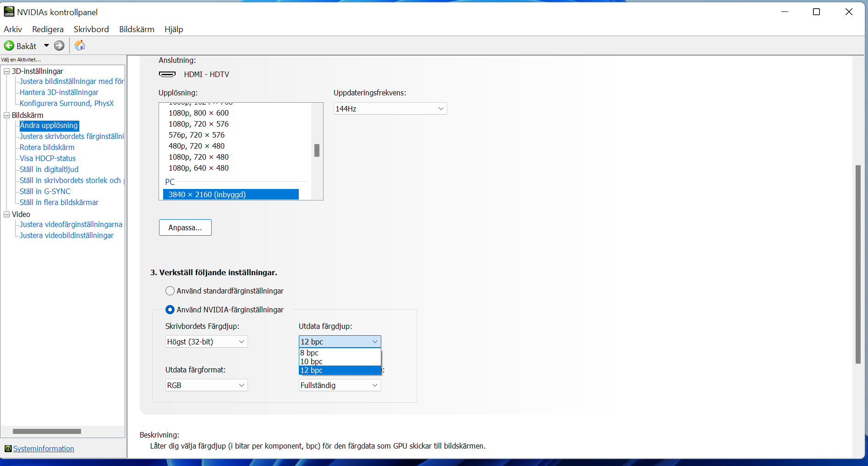Viewport: 868px width, 466px height.
Task: Select resolution 1080p, 720 × 576
Action: click(x=198, y=124)
